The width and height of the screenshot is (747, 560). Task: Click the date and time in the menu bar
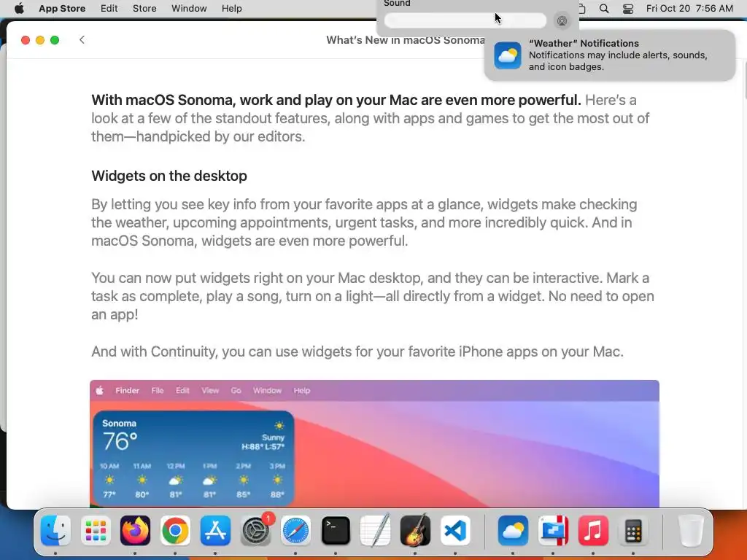pos(689,9)
